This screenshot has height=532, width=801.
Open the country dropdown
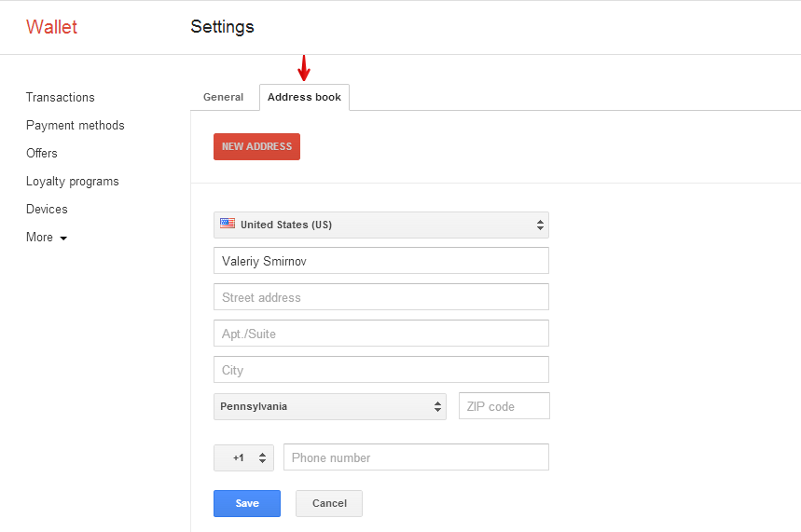[x=380, y=225]
